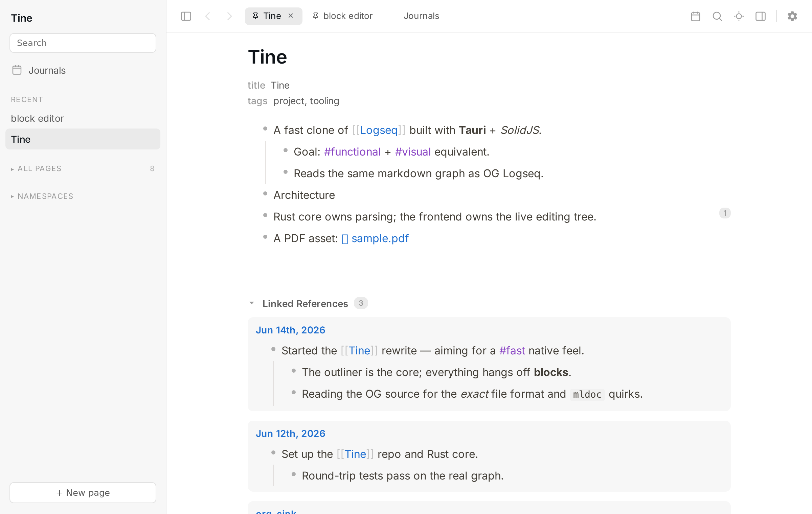Screen dimensions: 812x514
Task: Collapse the Linked References section
Action: coord(252,303)
